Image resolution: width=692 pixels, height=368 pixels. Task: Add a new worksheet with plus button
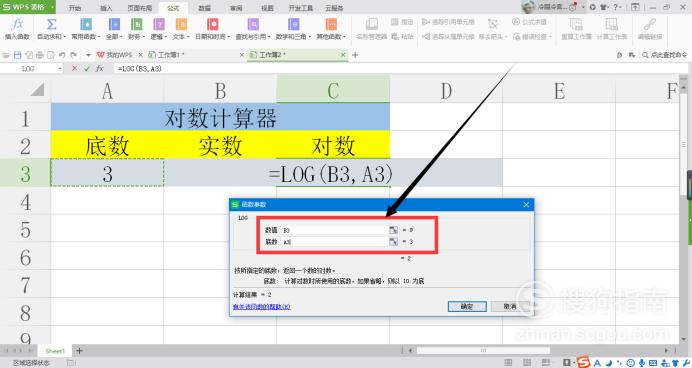[79, 351]
